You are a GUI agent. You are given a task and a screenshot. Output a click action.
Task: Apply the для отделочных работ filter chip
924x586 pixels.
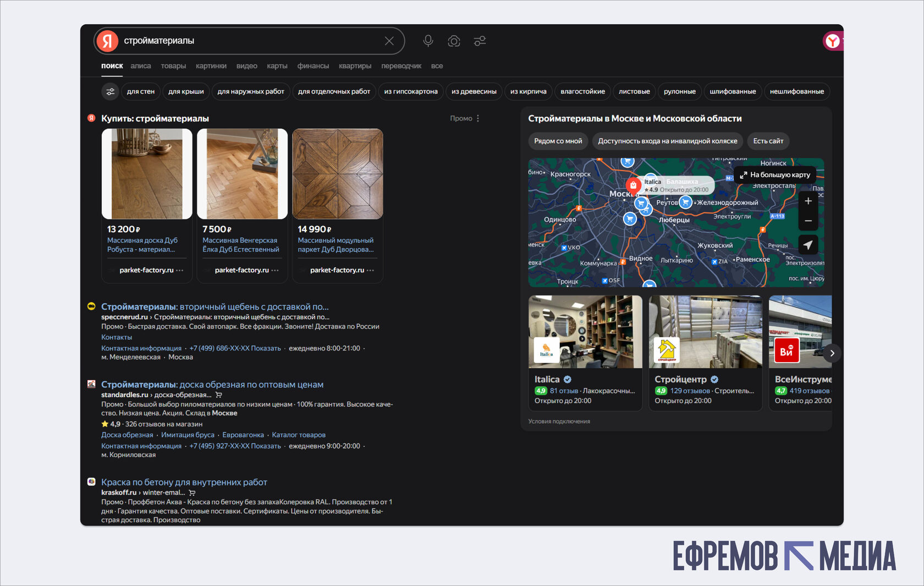click(x=334, y=91)
